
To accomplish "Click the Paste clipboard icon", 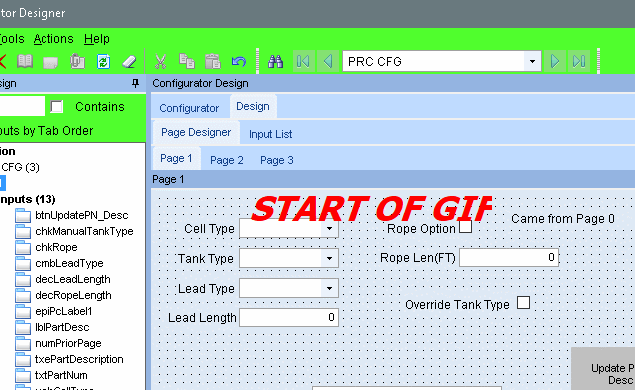I will (213, 62).
